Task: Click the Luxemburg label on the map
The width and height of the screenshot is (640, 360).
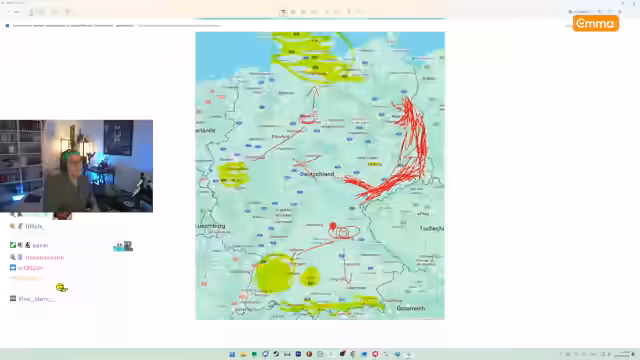Action: pos(210,226)
